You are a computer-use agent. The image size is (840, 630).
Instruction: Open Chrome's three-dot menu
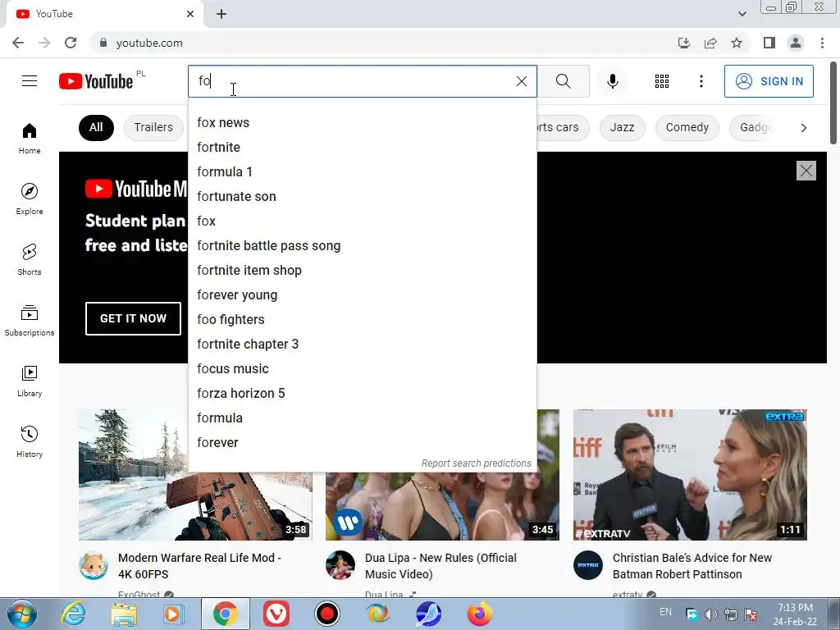[822, 43]
